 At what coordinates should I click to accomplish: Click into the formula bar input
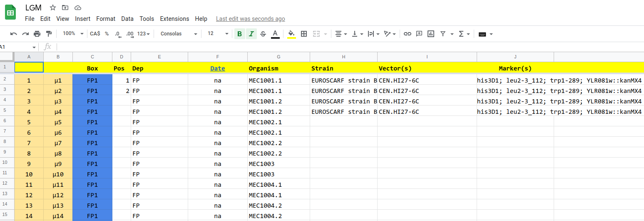(x=333, y=47)
